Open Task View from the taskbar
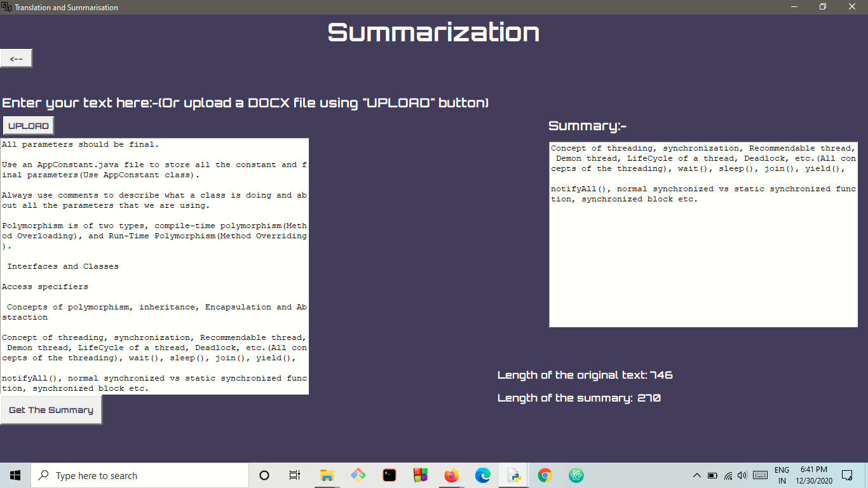The width and height of the screenshot is (868, 488). click(294, 475)
